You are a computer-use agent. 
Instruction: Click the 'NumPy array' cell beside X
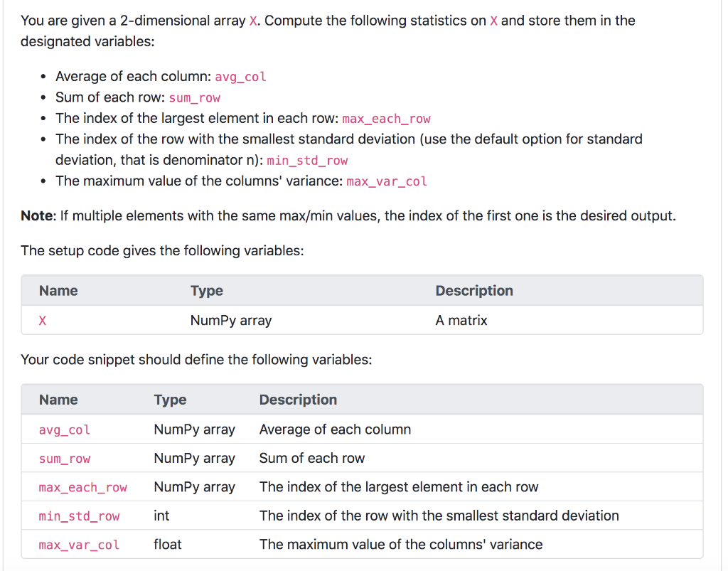pos(231,320)
